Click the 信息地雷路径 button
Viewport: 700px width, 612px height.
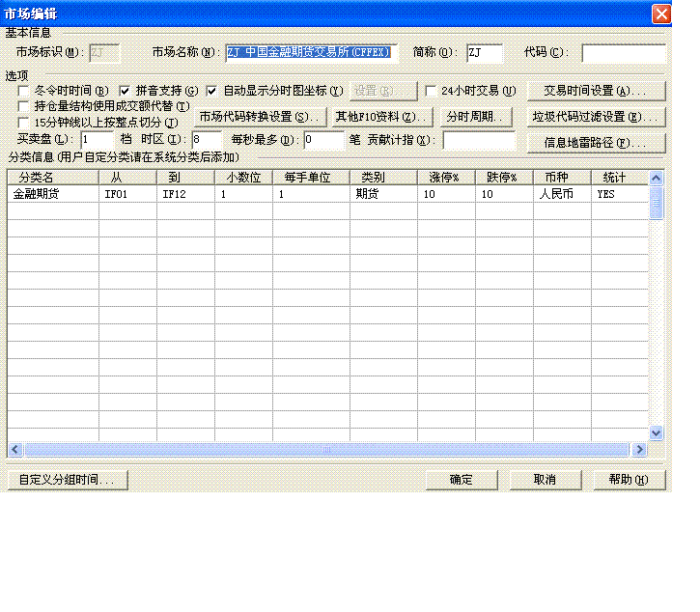596,143
